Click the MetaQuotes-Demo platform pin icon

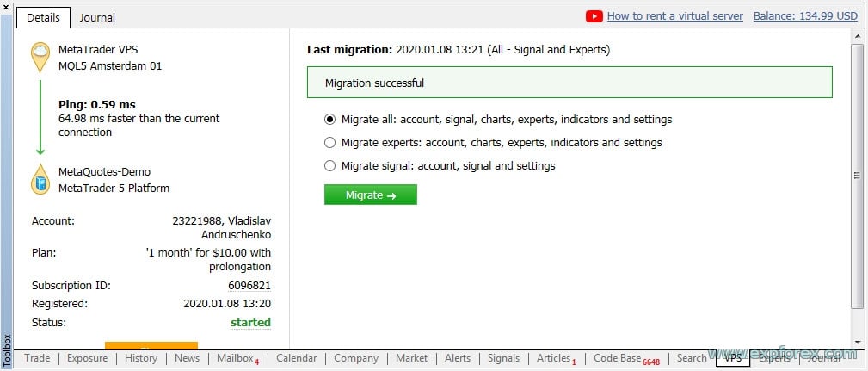40,179
